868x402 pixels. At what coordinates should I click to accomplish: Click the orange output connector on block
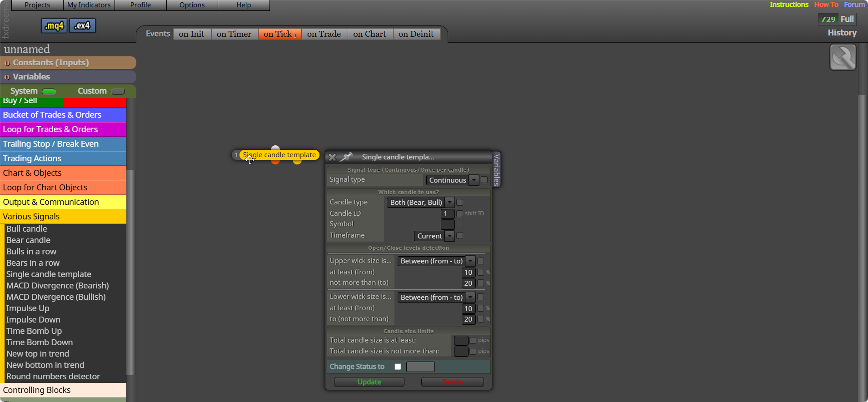pos(275,161)
